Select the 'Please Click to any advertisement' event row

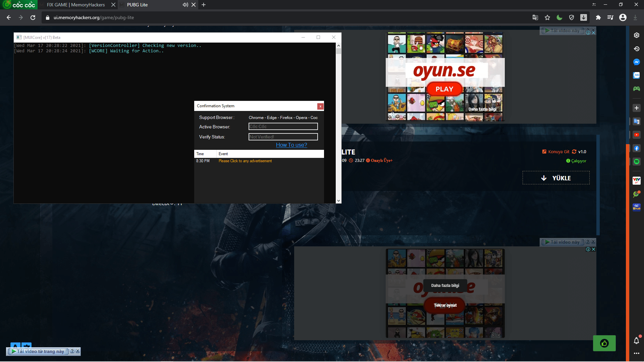[259, 161]
